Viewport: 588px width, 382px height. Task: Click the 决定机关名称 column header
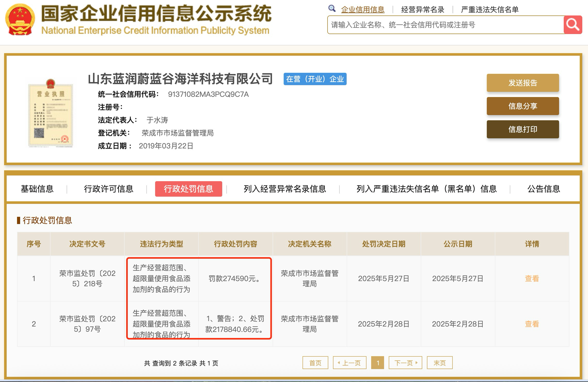click(x=310, y=244)
